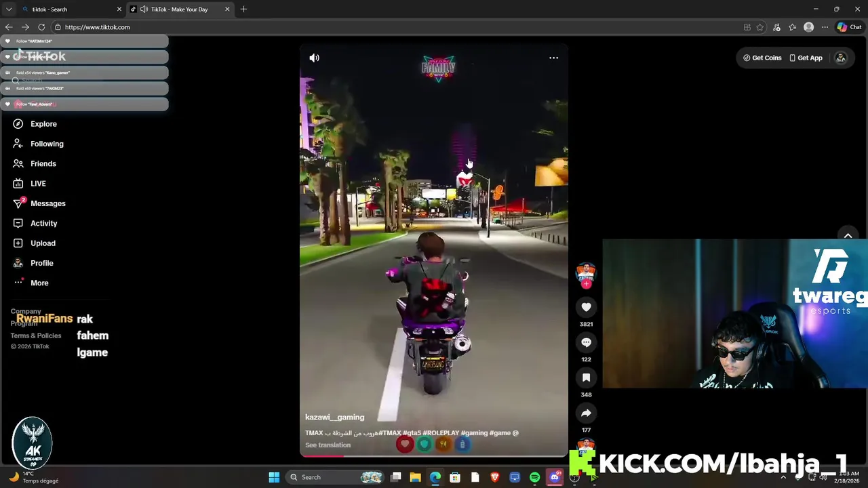Open Spotify from taskbar

click(x=534, y=477)
